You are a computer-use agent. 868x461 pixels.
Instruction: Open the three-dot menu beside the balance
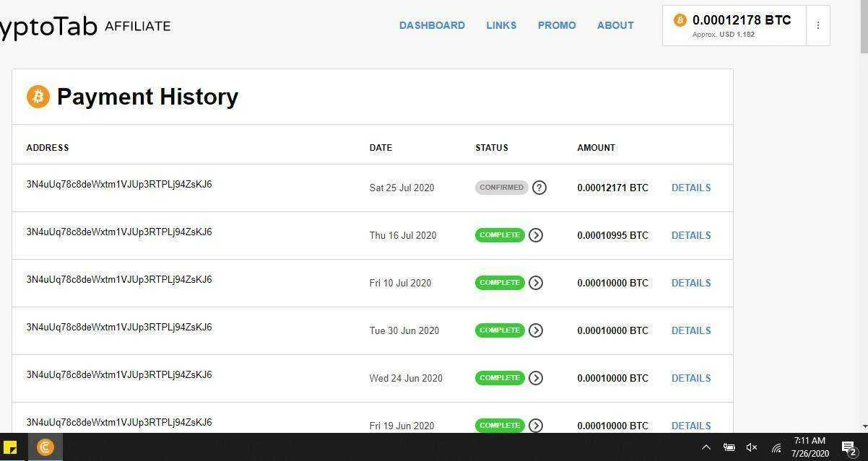(x=817, y=25)
